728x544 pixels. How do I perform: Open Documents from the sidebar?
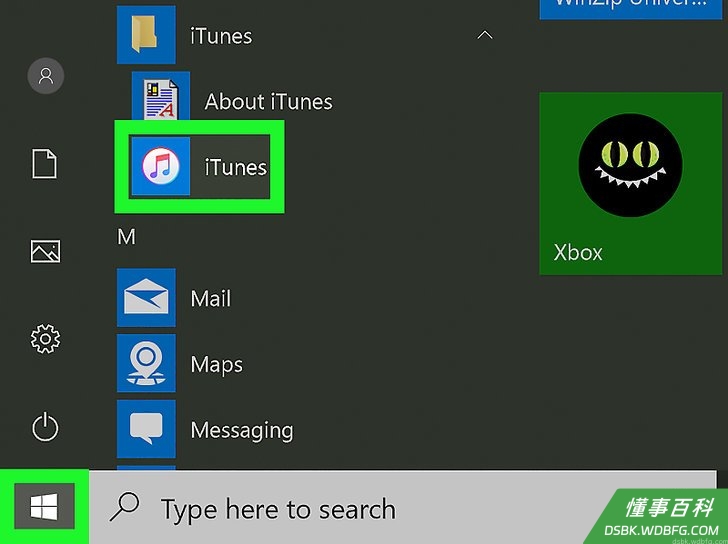[x=45, y=163]
